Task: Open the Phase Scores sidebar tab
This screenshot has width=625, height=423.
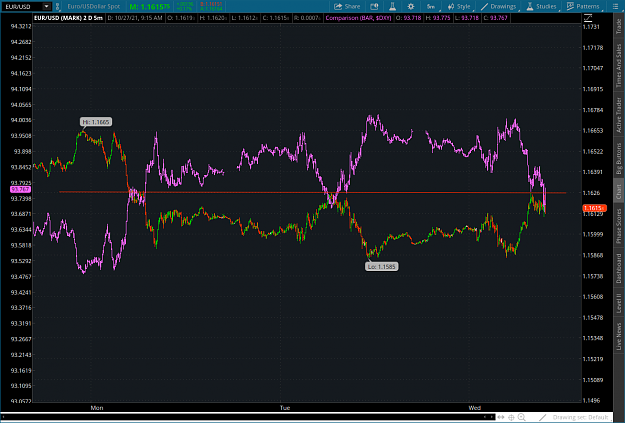Action: click(x=619, y=226)
